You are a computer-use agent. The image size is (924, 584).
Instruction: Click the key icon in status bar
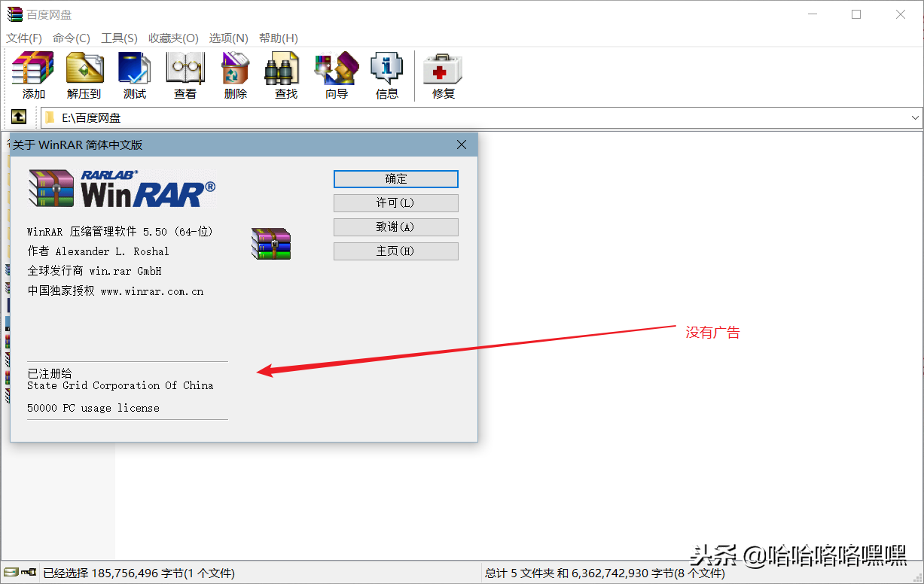click(x=29, y=573)
